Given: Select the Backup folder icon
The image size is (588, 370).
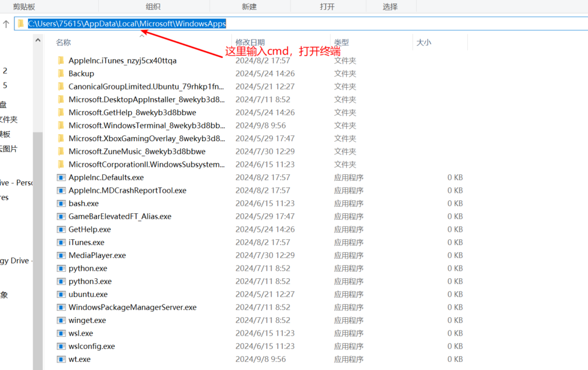Looking at the screenshot, I should pos(61,73).
